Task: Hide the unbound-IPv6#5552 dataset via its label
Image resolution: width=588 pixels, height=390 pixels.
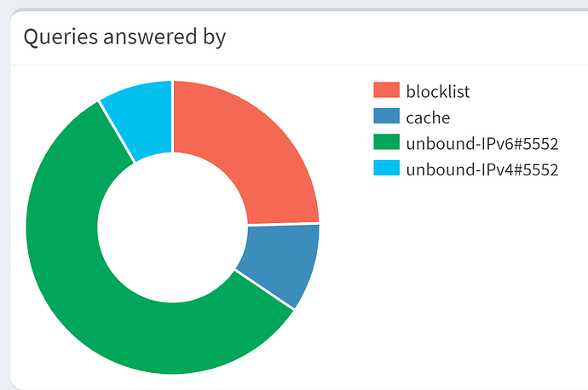Action: (x=481, y=143)
